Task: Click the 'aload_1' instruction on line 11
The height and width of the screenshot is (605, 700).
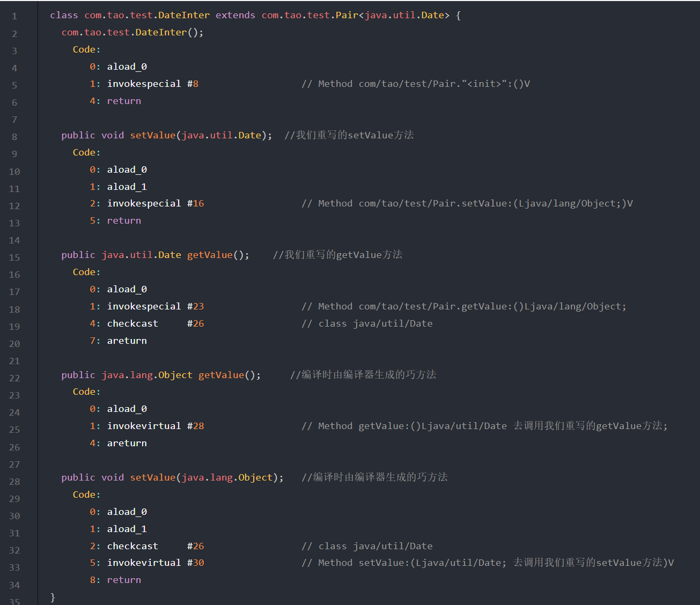Action: 127,187
